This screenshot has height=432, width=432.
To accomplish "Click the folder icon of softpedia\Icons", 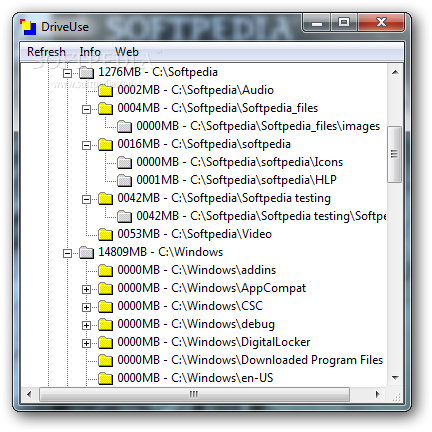I will pos(125,162).
